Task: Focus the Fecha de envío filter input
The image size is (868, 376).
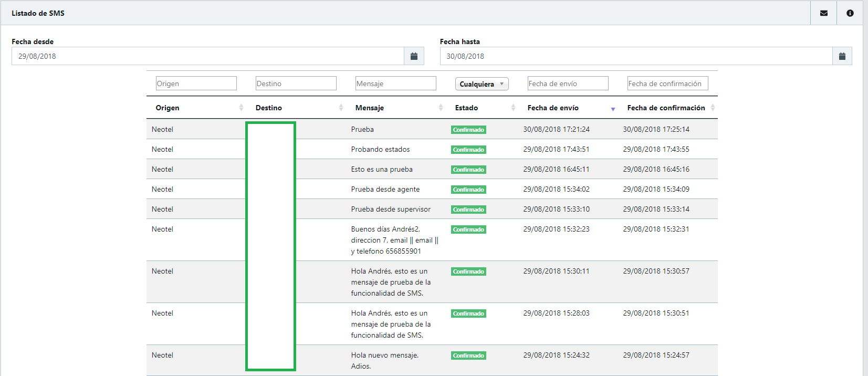Action: tap(568, 83)
